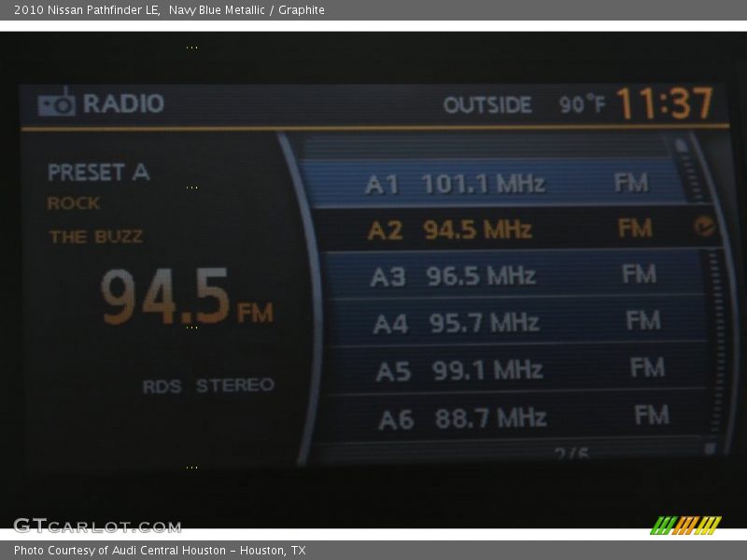
Task: Click the orange icon on A2 row
Action: [x=704, y=226]
